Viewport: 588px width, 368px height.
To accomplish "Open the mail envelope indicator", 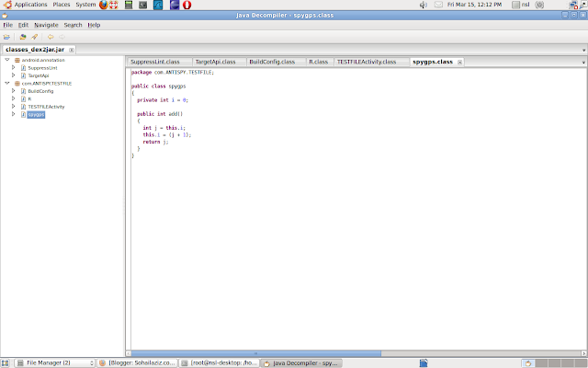I will (438, 5).
